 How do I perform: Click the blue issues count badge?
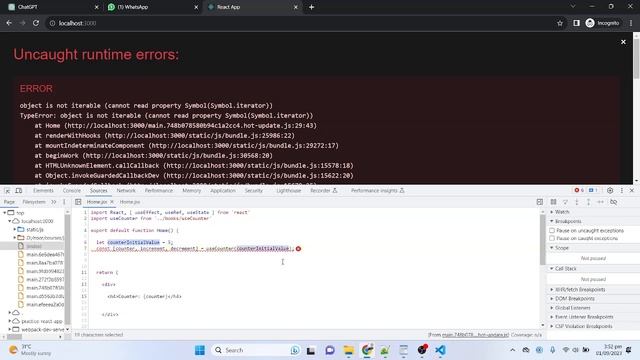click(593, 190)
